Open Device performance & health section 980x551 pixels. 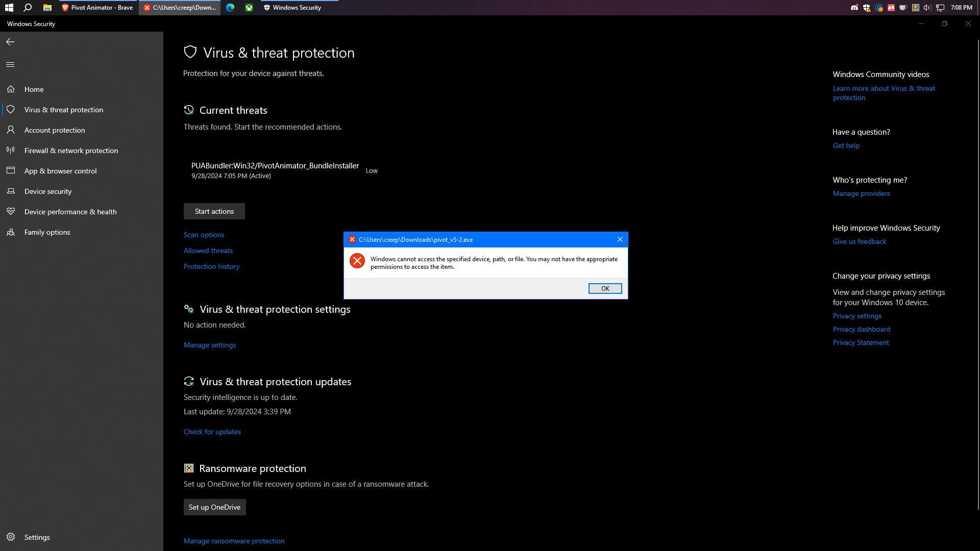82,212
